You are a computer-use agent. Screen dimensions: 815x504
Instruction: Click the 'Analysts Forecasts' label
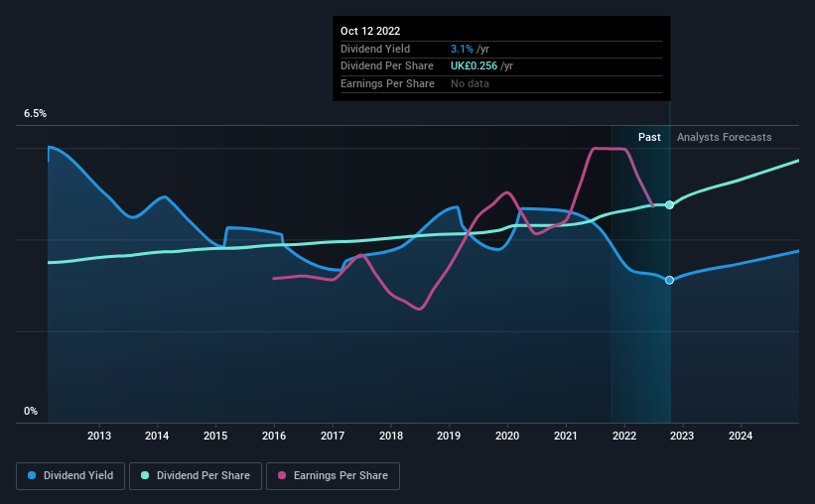tap(724, 137)
